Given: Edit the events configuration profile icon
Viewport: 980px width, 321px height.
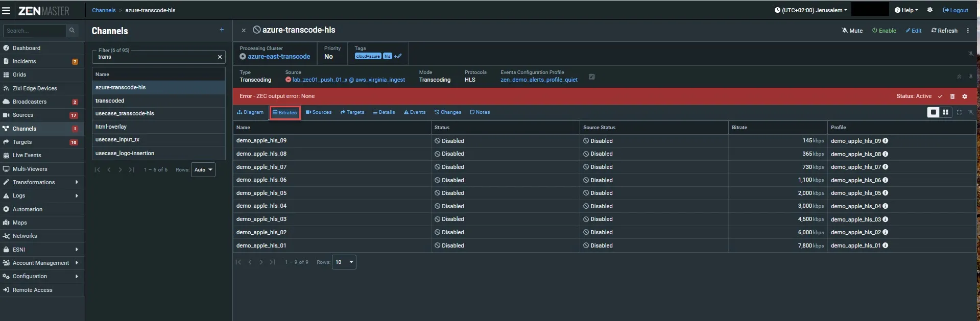Looking at the screenshot, I should [592, 77].
